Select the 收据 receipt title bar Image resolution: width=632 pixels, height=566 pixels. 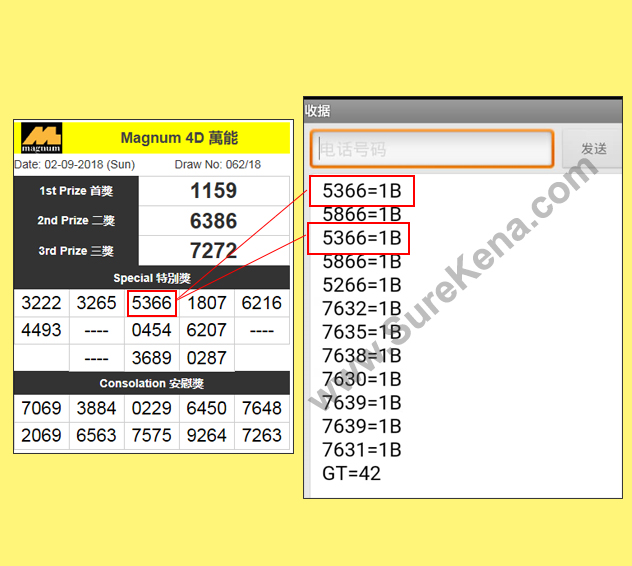463,110
